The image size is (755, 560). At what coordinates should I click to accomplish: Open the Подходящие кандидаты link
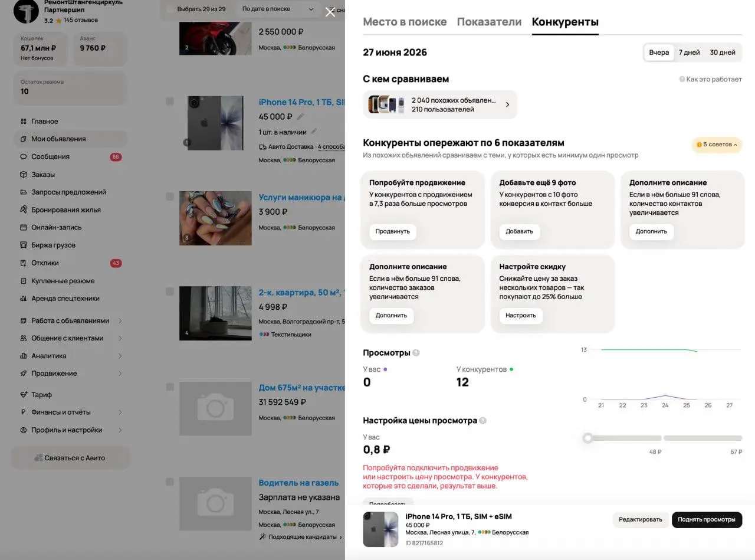point(301,537)
